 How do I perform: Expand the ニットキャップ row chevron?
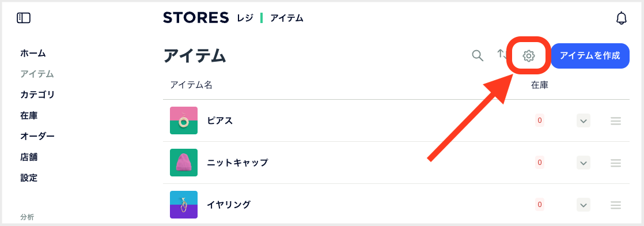(x=583, y=163)
